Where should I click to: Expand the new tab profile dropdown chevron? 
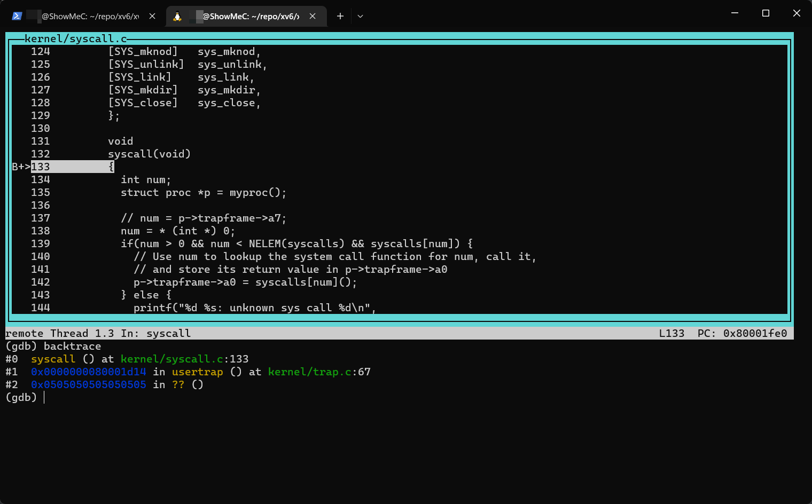[x=360, y=16]
